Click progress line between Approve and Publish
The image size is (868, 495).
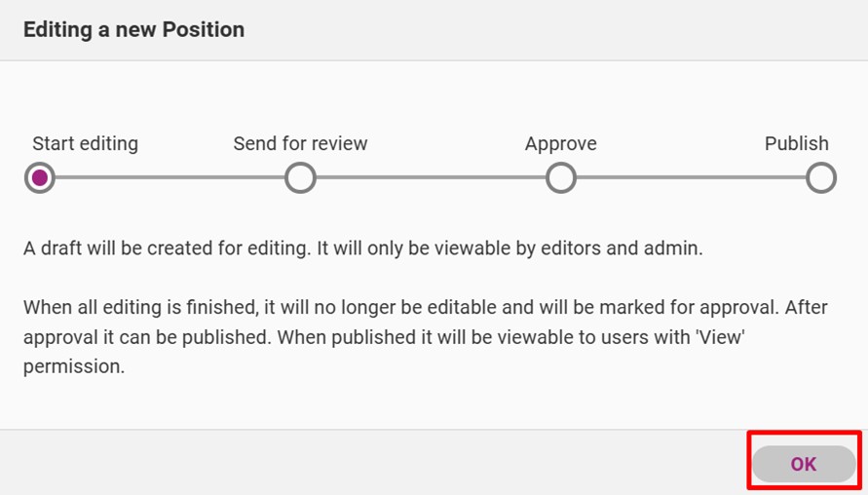[x=691, y=177]
